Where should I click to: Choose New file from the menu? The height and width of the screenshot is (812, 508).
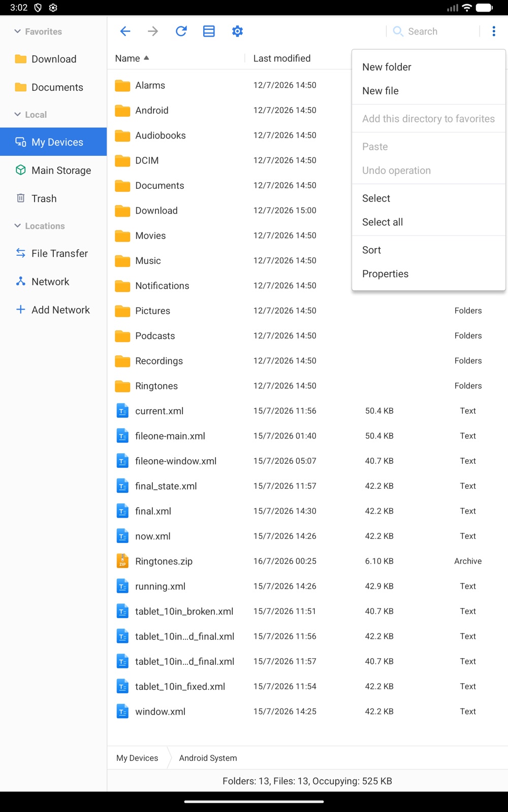tap(429, 91)
